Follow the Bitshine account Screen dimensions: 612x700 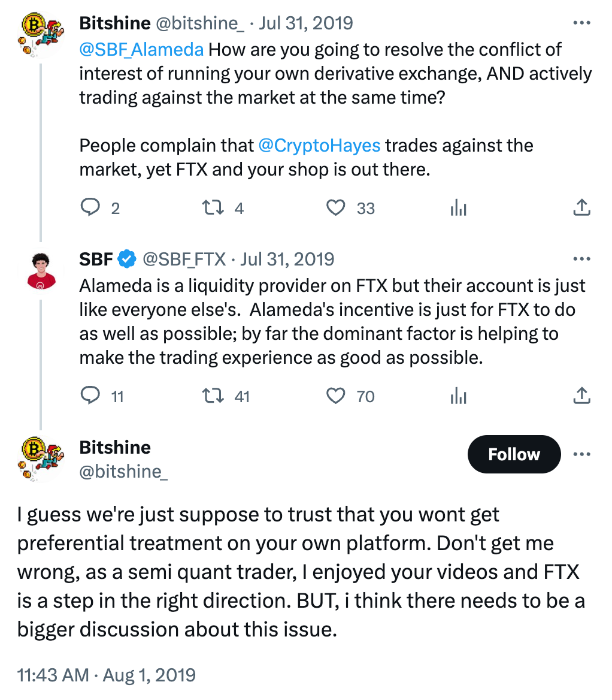coord(514,454)
